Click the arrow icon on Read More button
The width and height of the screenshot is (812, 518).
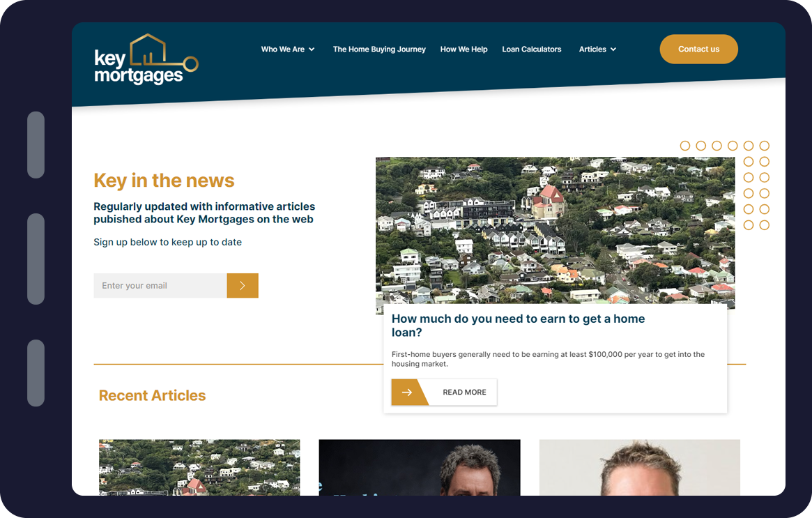click(407, 393)
